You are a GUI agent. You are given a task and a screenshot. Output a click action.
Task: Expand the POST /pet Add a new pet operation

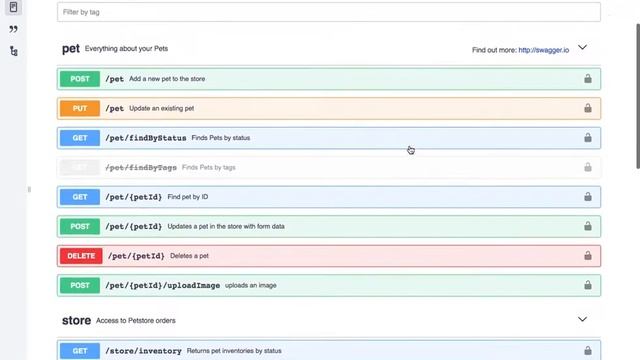(x=329, y=79)
